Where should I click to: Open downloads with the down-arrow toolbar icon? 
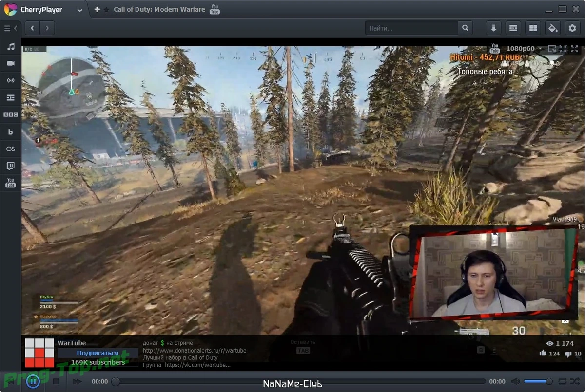pos(493,28)
